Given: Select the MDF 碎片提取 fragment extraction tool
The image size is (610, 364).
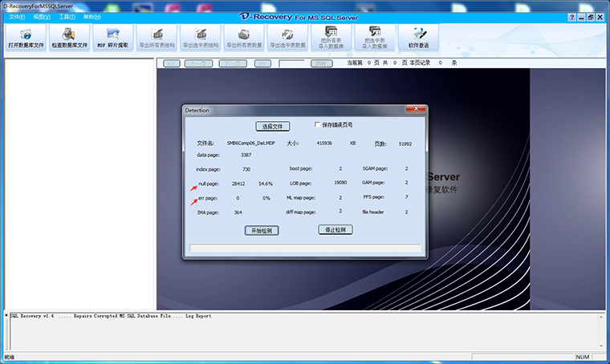Looking at the screenshot, I should [113, 38].
